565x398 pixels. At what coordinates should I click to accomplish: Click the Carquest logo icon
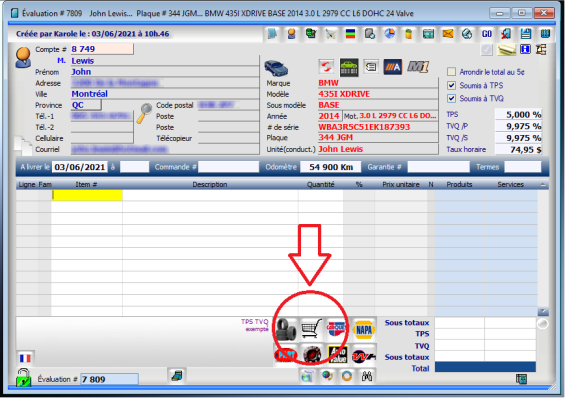pyautogui.click(x=337, y=329)
